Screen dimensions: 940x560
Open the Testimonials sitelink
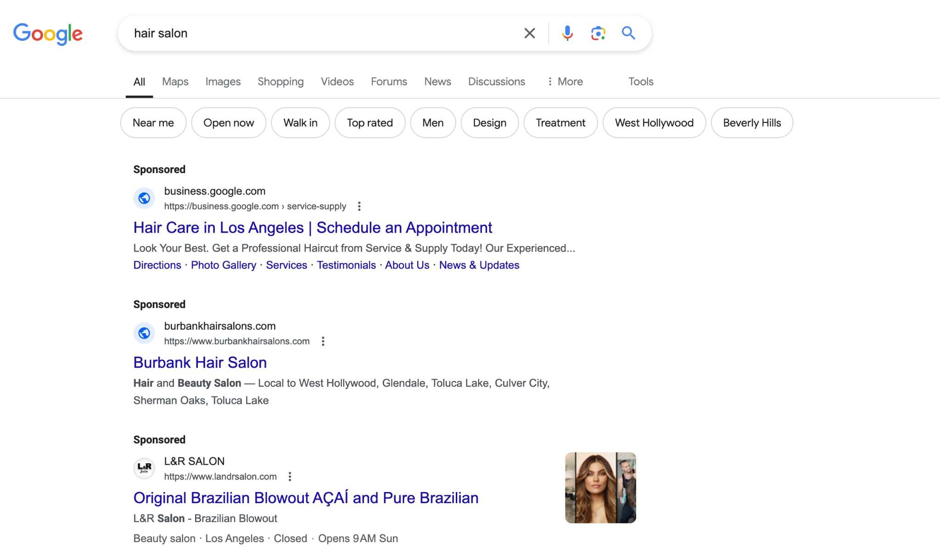pos(346,265)
